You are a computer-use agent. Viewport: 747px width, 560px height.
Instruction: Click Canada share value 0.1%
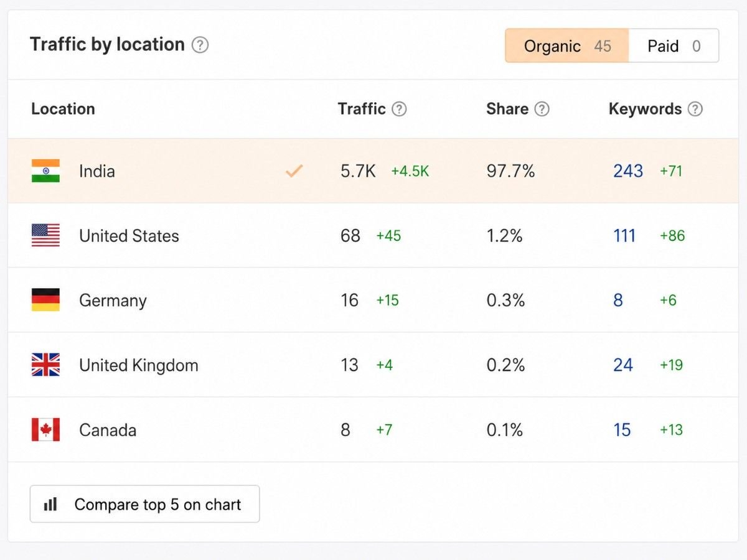505,430
